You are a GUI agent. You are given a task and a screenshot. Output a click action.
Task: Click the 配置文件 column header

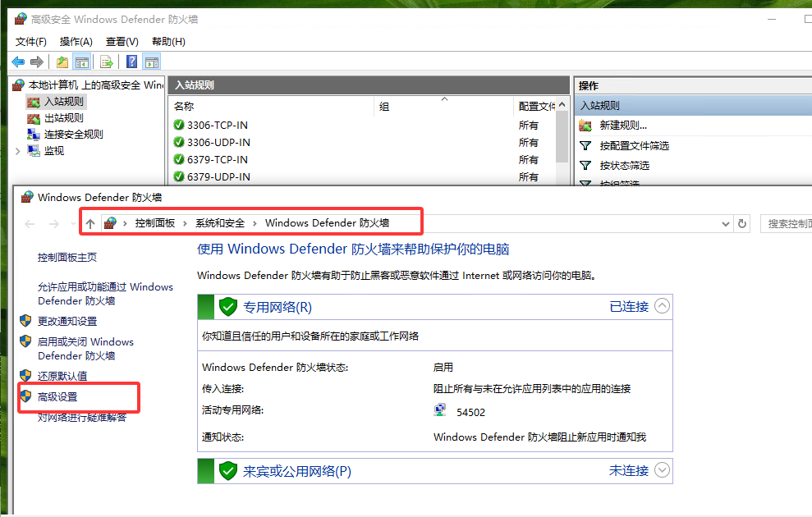535,106
